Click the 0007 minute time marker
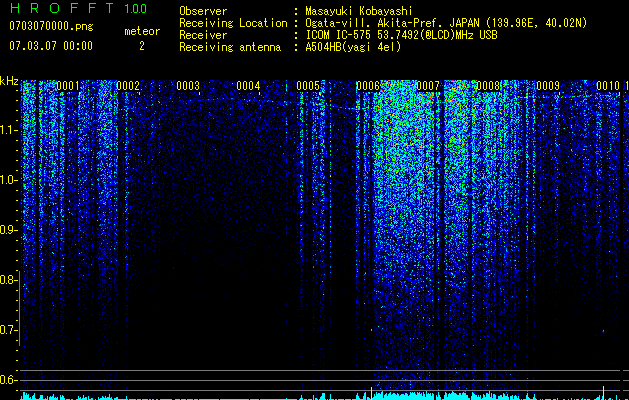Viewport: 629px width, 400px height. click(x=428, y=86)
